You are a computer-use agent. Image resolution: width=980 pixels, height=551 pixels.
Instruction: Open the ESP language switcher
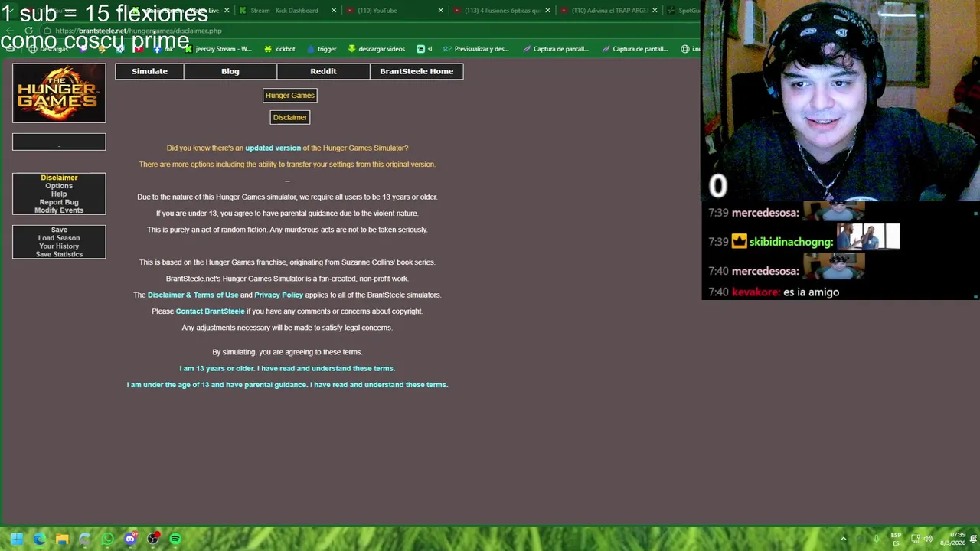click(896, 539)
